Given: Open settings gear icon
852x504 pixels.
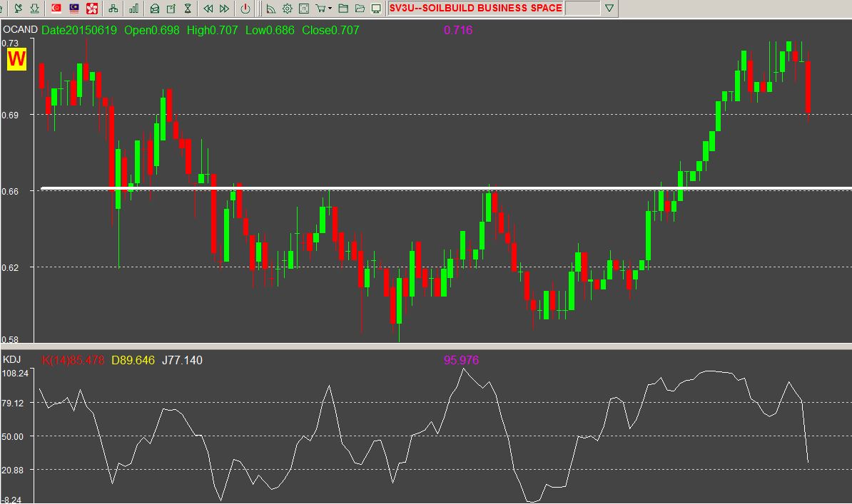Looking at the screenshot, I should (288, 8).
